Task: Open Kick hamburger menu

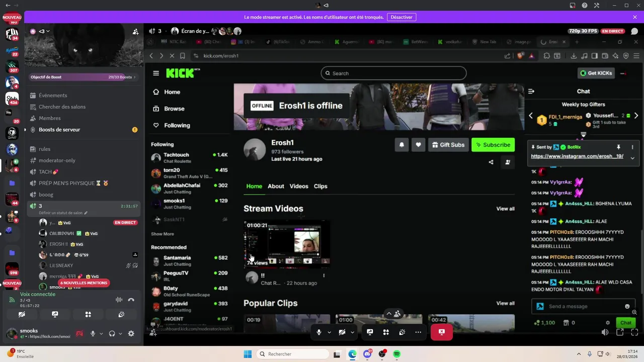Action: pyautogui.click(x=156, y=73)
